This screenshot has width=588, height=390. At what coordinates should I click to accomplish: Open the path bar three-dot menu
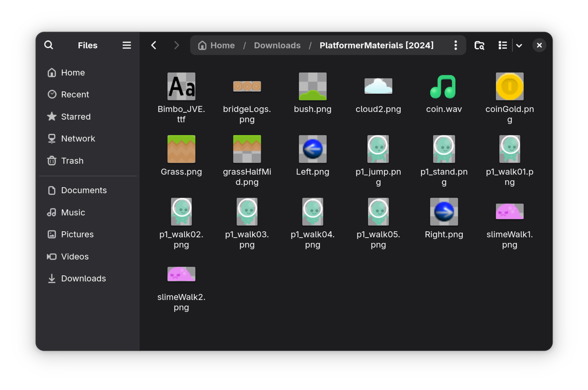pyautogui.click(x=456, y=45)
